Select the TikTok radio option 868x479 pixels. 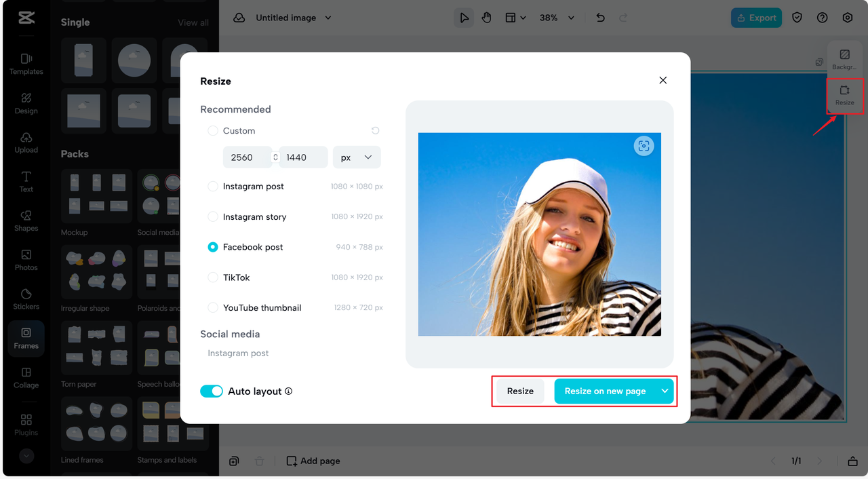pos(213,277)
